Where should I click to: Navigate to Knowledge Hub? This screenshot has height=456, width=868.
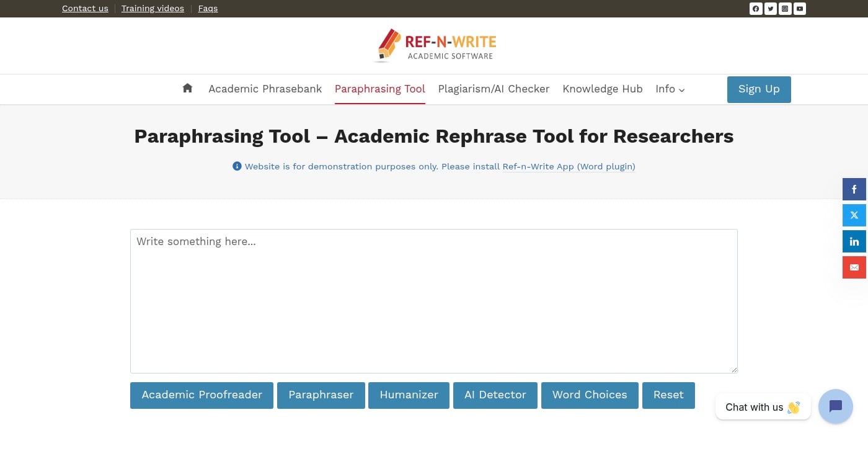(603, 89)
